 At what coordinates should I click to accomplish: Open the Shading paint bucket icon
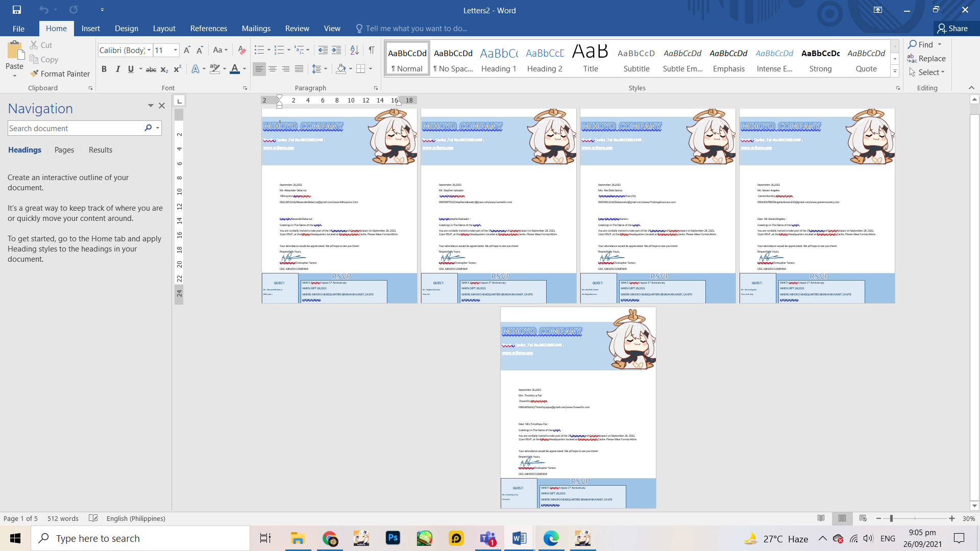click(x=341, y=69)
